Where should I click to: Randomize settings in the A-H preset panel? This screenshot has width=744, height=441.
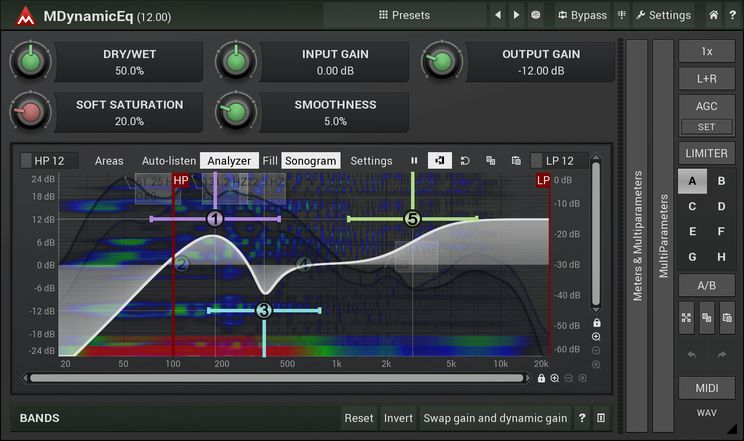(x=686, y=318)
